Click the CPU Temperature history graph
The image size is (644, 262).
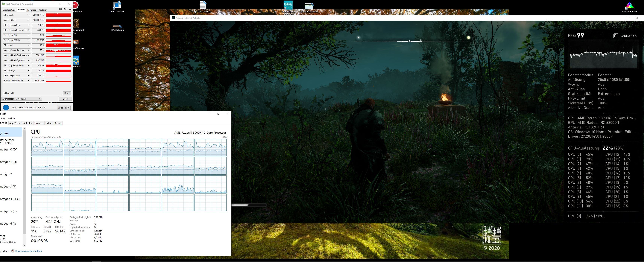pos(58,75)
